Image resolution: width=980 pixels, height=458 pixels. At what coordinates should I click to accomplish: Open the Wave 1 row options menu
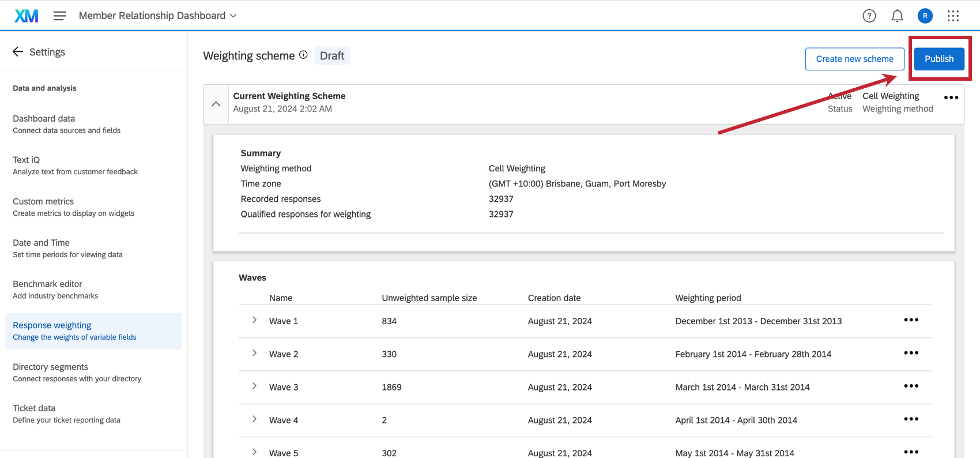coord(911,320)
